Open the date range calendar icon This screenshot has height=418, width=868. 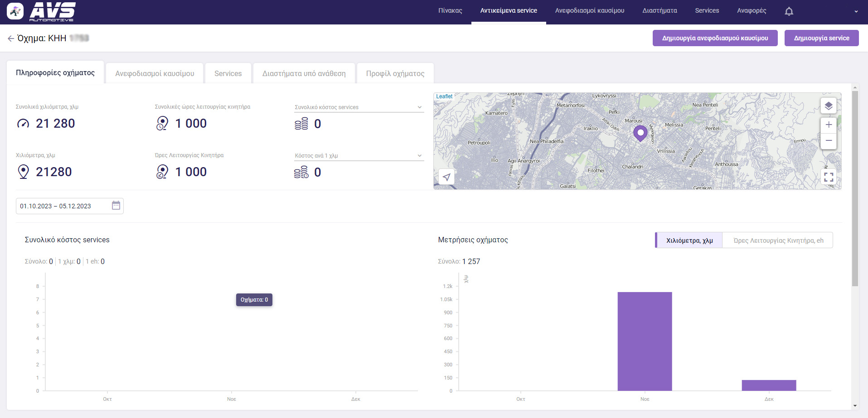(116, 206)
